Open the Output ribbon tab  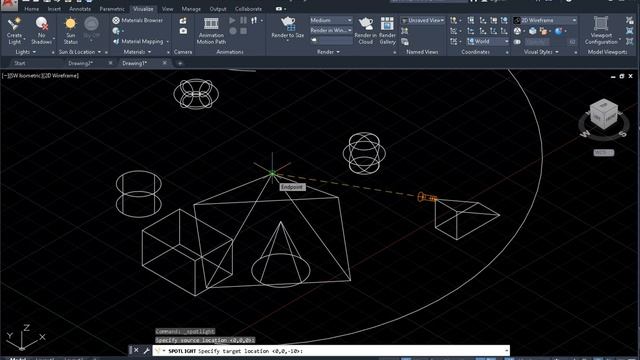(x=218, y=9)
